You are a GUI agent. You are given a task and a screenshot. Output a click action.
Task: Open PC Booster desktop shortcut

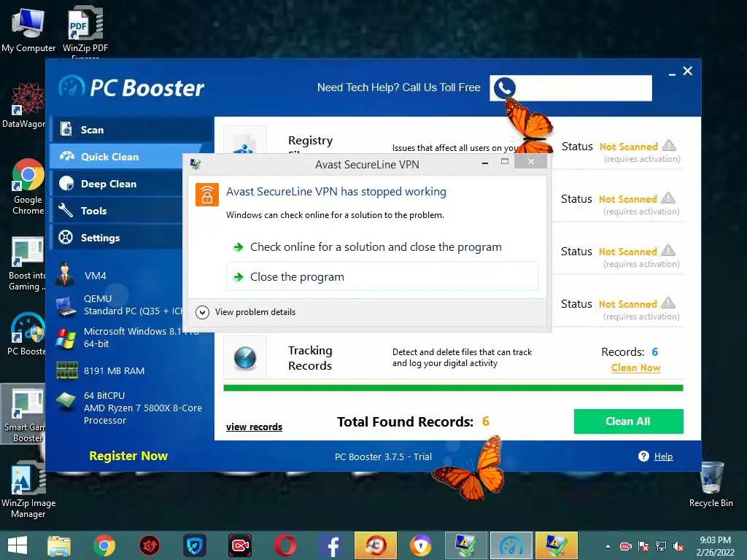tap(27, 334)
